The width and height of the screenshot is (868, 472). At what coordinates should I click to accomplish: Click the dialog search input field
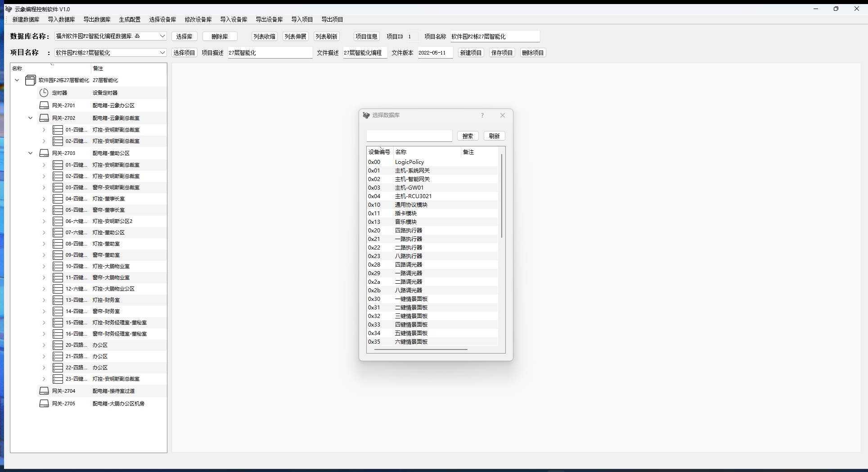point(409,136)
